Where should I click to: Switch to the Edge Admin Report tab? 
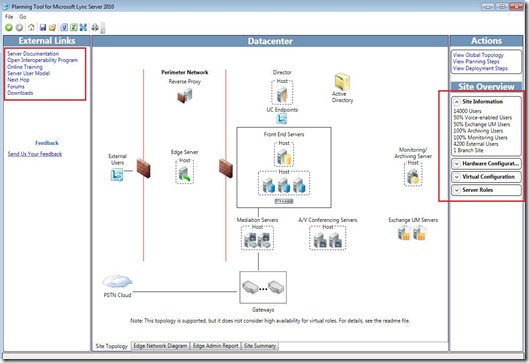[216, 346]
